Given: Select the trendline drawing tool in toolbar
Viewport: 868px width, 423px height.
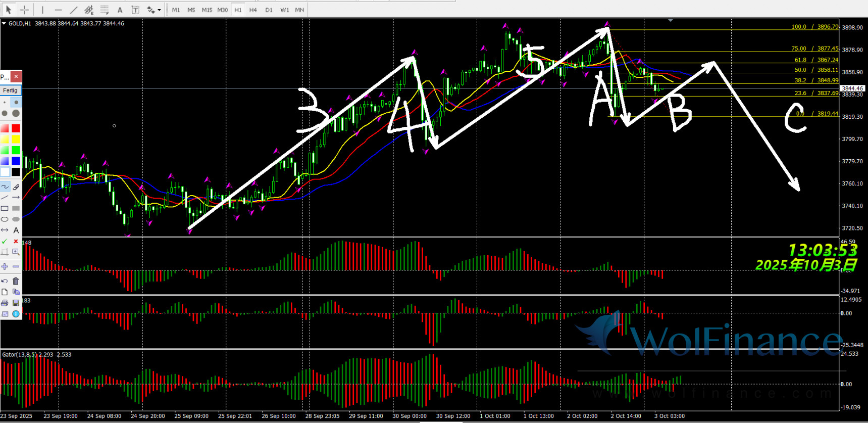Looking at the screenshot, I should (x=74, y=10).
